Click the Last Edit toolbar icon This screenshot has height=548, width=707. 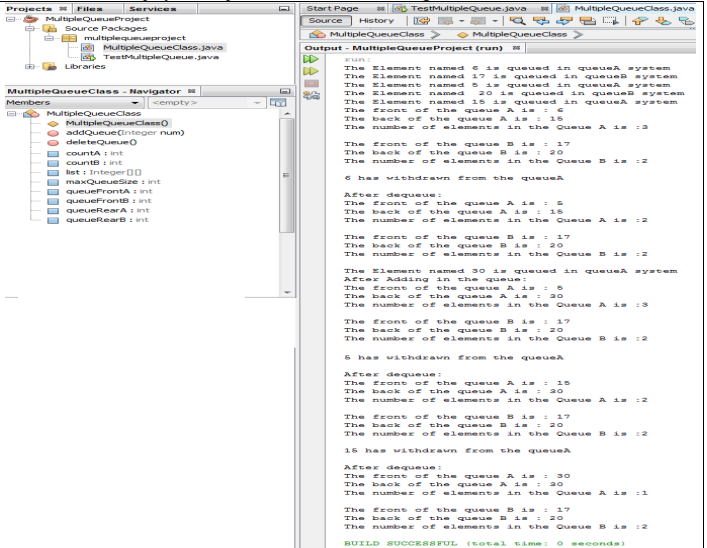(422, 21)
